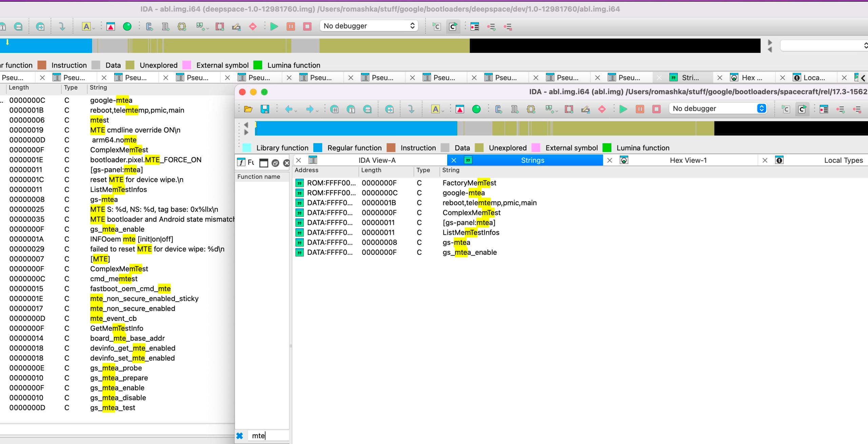Click the blue region of the front window navigation band

coord(356,129)
